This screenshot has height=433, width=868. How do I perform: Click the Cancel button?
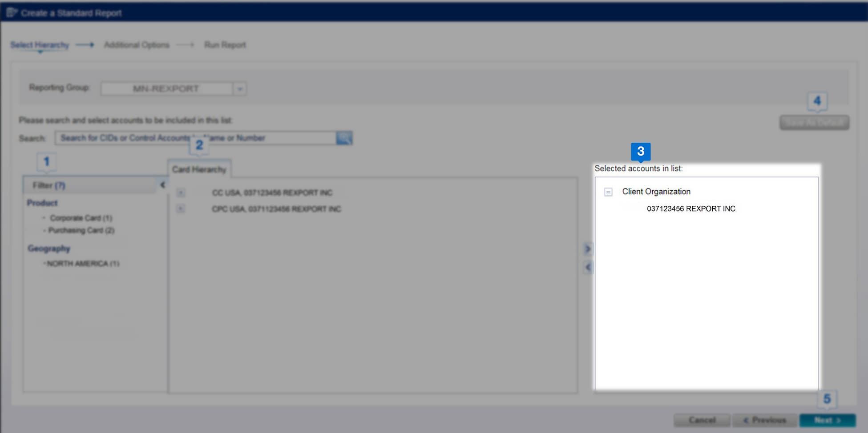pos(702,420)
